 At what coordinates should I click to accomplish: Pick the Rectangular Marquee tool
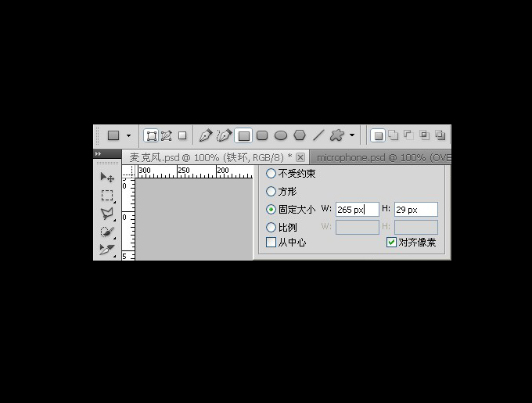click(x=107, y=196)
